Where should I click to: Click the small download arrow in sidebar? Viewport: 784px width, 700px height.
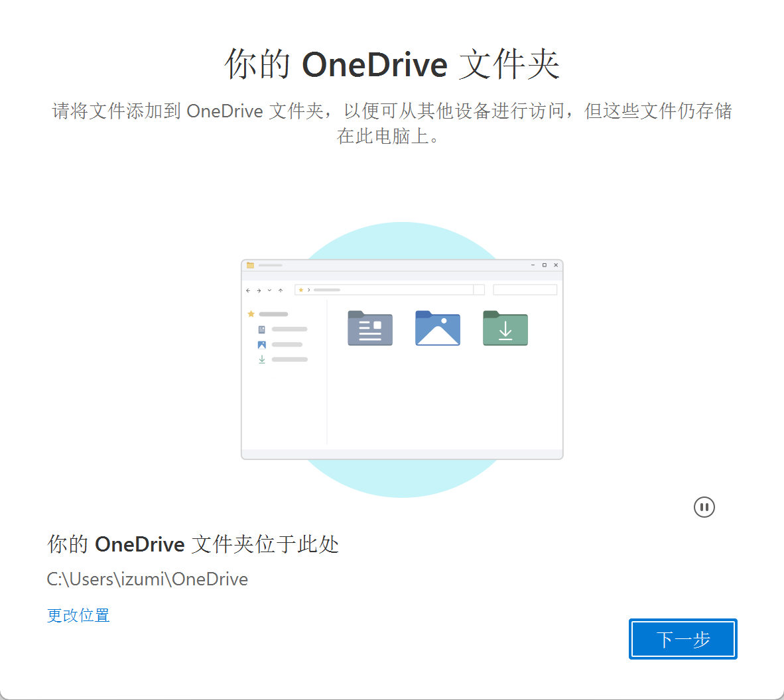pos(262,359)
